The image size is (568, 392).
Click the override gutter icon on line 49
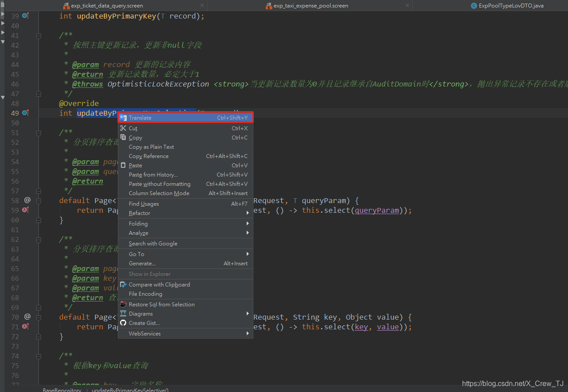pos(26,113)
